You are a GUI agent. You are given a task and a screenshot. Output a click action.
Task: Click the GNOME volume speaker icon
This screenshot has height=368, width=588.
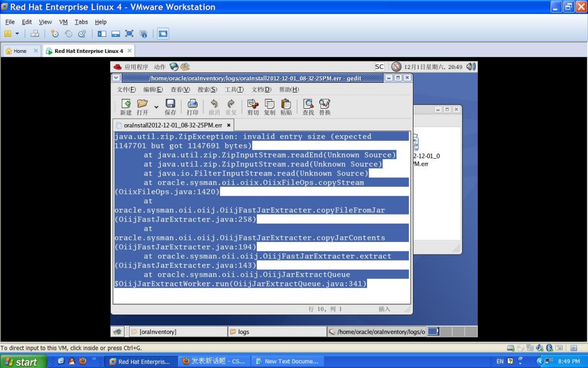(x=471, y=67)
